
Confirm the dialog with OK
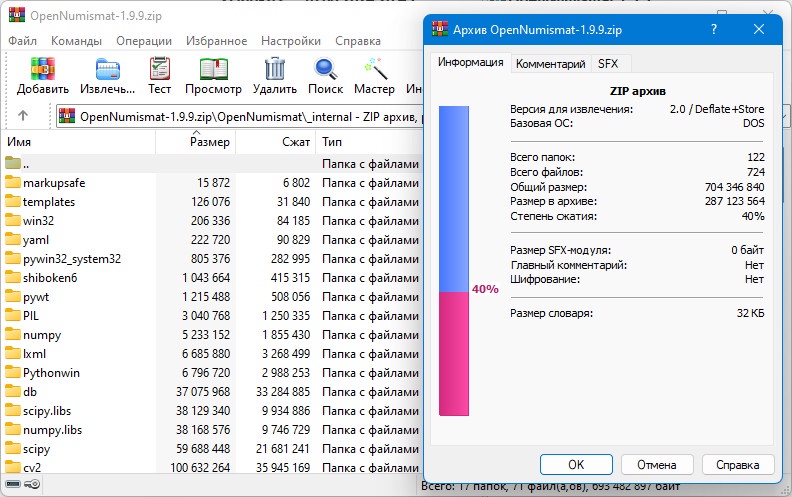(576, 465)
